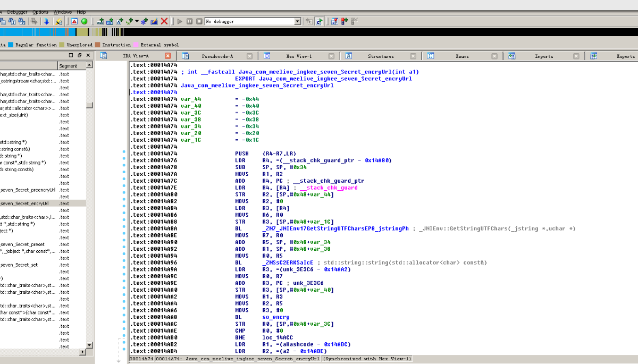This screenshot has height=364, width=638.
Task: Select the seven_Secret_preencryUrl function entry
Action: (28, 190)
